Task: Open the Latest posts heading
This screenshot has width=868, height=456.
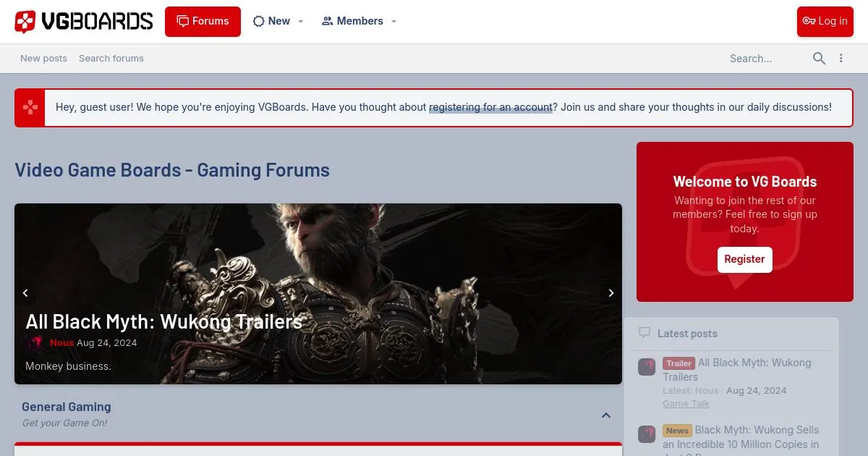Action: [687, 334]
